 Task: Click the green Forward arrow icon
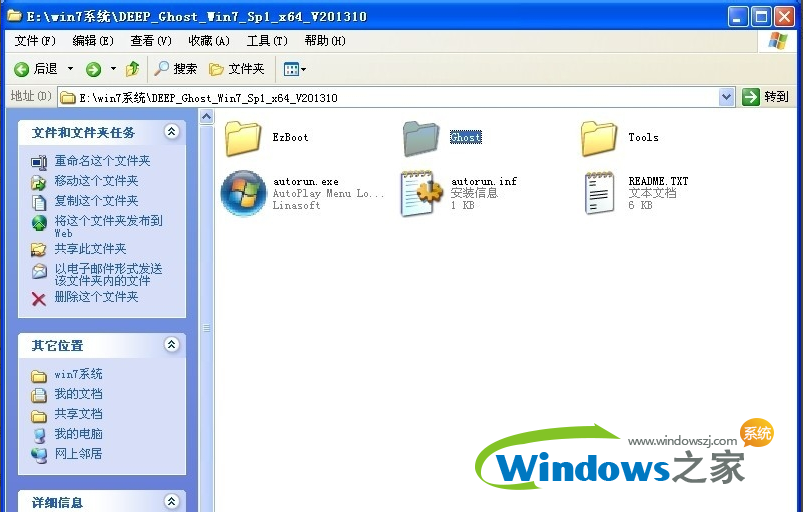(x=93, y=69)
